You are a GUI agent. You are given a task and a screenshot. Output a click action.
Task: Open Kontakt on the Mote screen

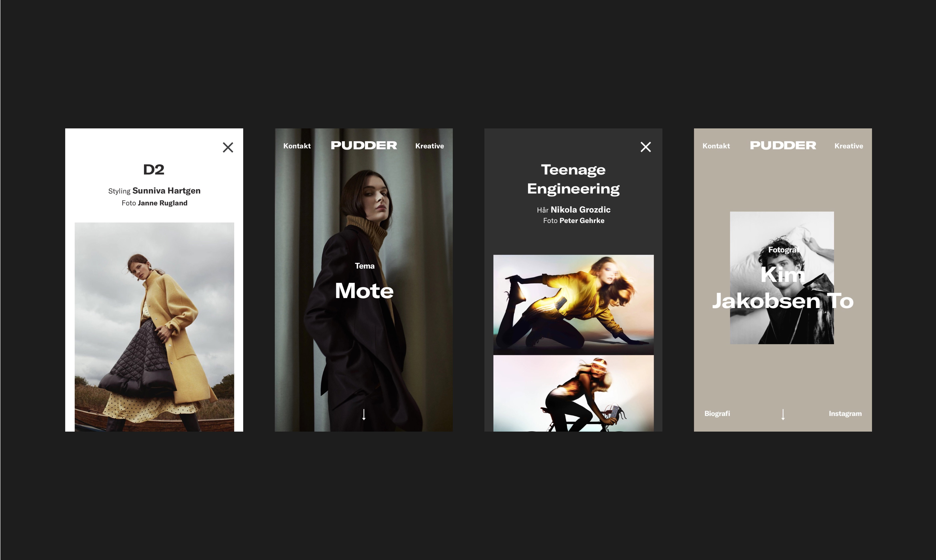(297, 146)
